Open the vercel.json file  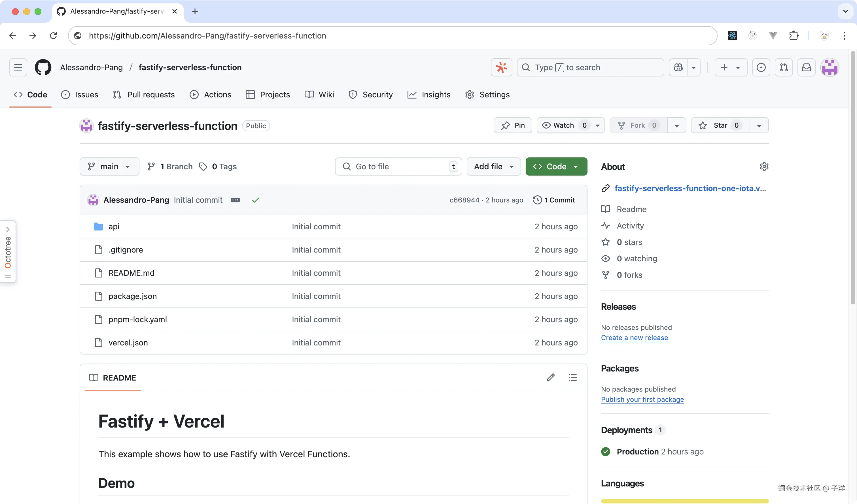pos(128,343)
